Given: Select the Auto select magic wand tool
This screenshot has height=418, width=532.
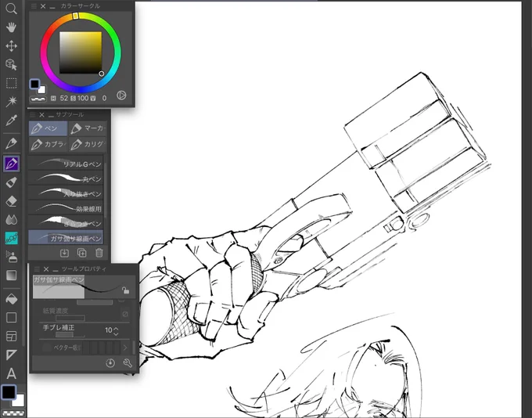Looking at the screenshot, I should (x=11, y=101).
